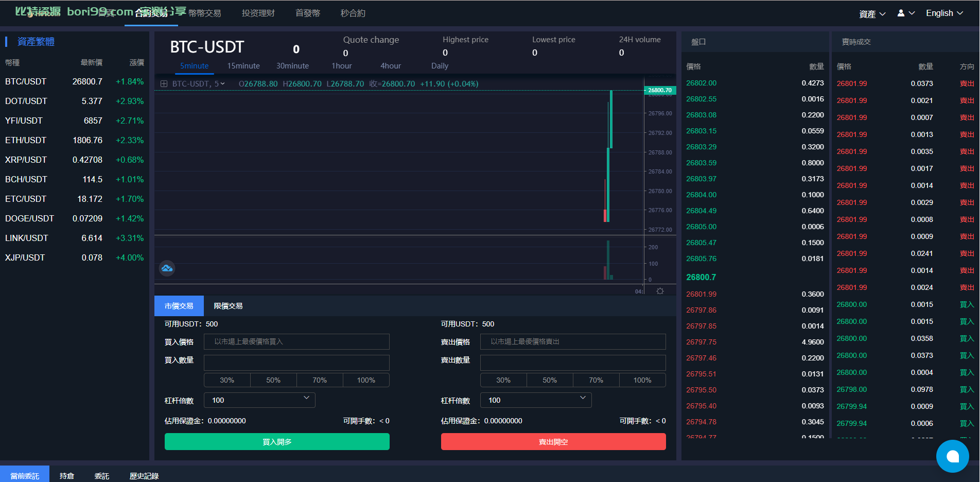Screen dimensions: 980x482
Task: Set buy quantity to 100%
Action: click(366, 380)
